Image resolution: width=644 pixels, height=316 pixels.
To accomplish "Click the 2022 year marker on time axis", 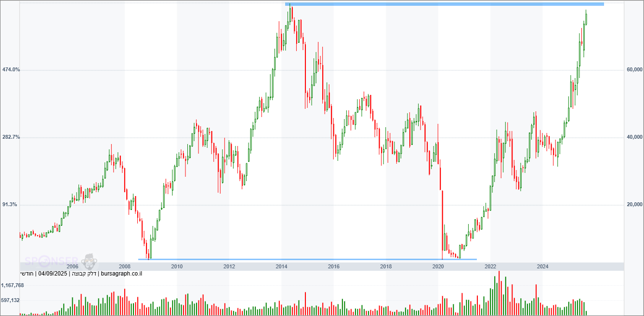I will point(490,266).
